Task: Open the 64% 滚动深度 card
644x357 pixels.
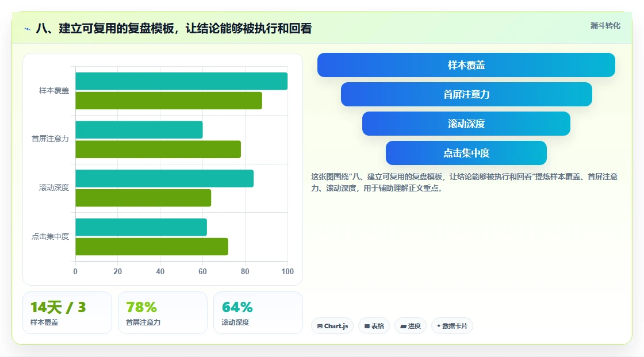Action: click(x=258, y=313)
